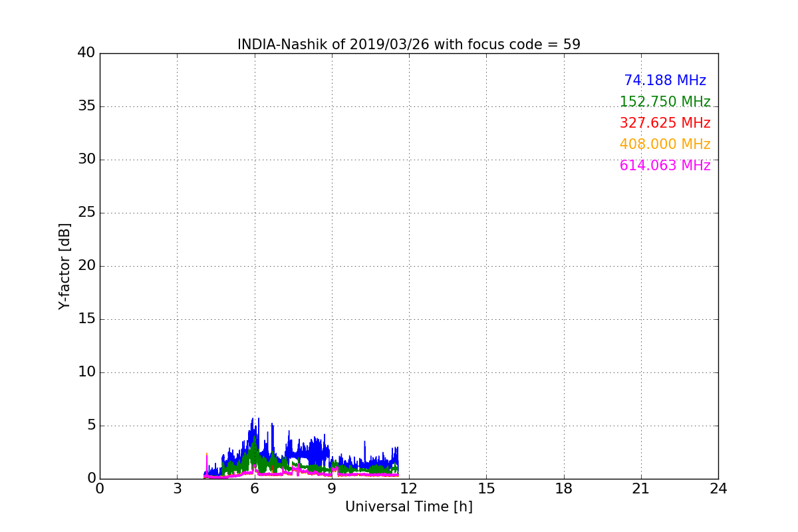The image size is (798, 532).
Task: Click the Y-factor [dB] axis label
Action: [65, 266]
